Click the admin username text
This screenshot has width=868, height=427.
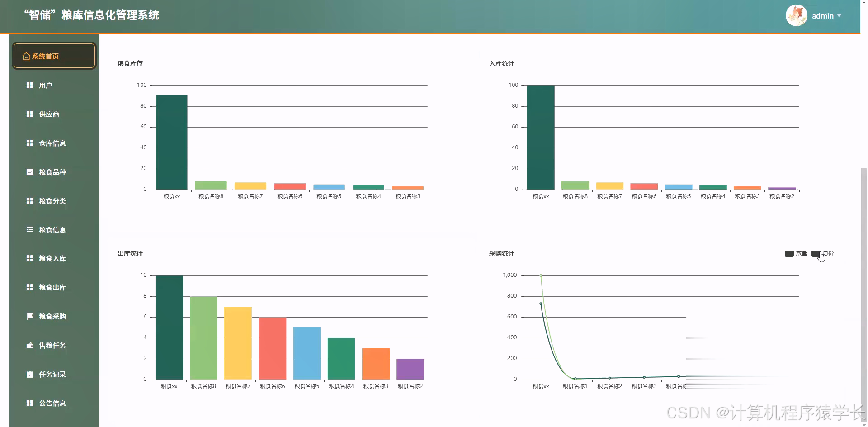point(823,16)
